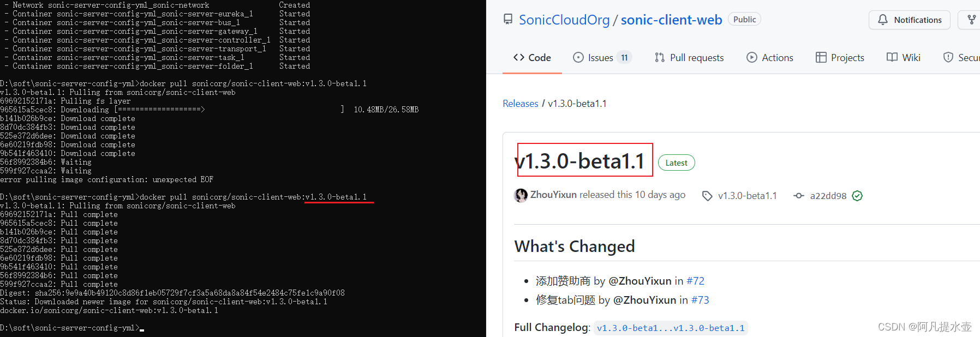The height and width of the screenshot is (337, 980).
Task: Click the fork icon at top right
Action: tap(972, 20)
